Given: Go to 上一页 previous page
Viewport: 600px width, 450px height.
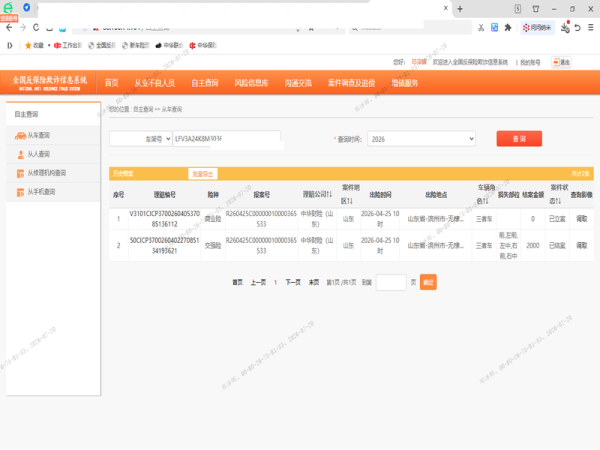Looking at the screenshot, I should pyautogui.click(x=258, y=282).
